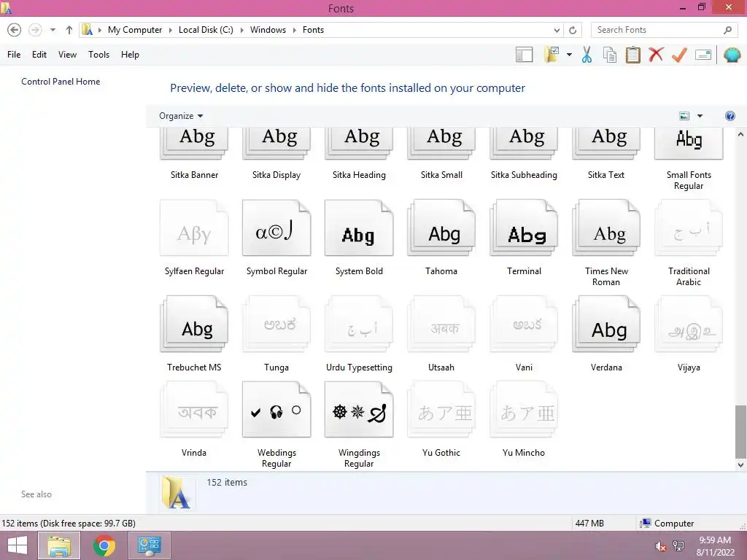Click the red X Delete icon
The width and height of the screenshot is (747, 560).
pos(656,55)
